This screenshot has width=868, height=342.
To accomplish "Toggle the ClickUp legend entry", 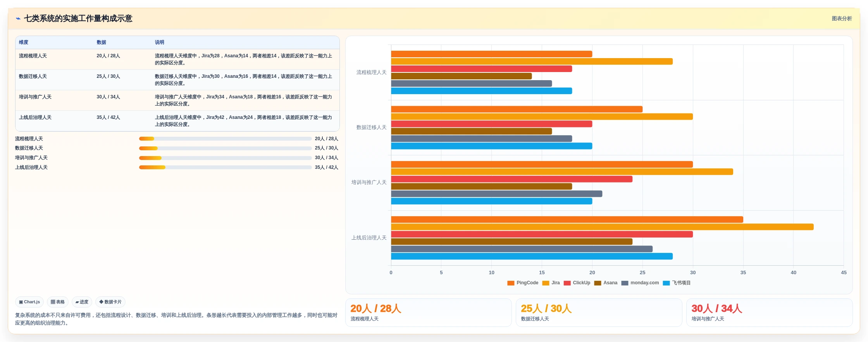I will pyautogui.click(x=577, y=283).
